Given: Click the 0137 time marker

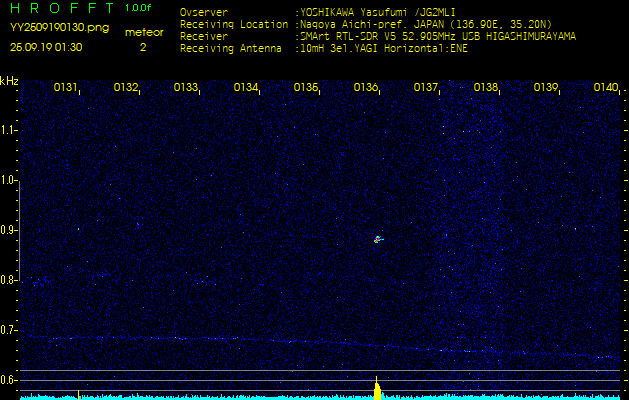Looking at the screenshot, I should [425, 87].
